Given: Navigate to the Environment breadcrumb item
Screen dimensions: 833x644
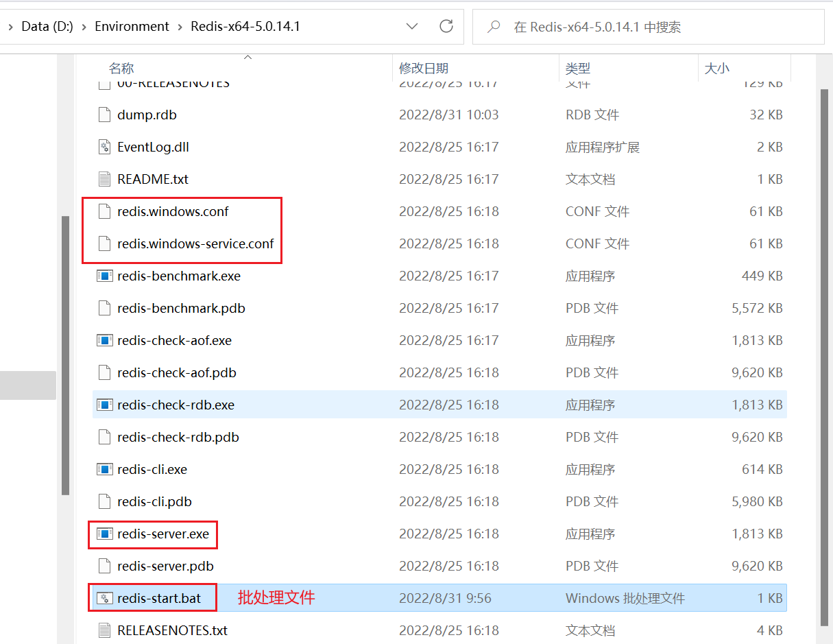Looking at the screenshot, I should click(132, 25).
